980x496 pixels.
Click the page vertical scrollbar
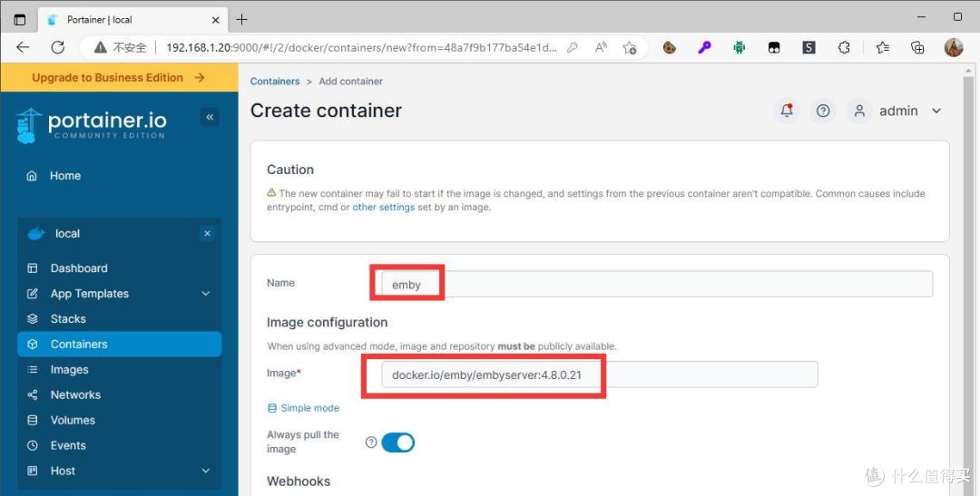pyautogui.click(x=969, y=280)
